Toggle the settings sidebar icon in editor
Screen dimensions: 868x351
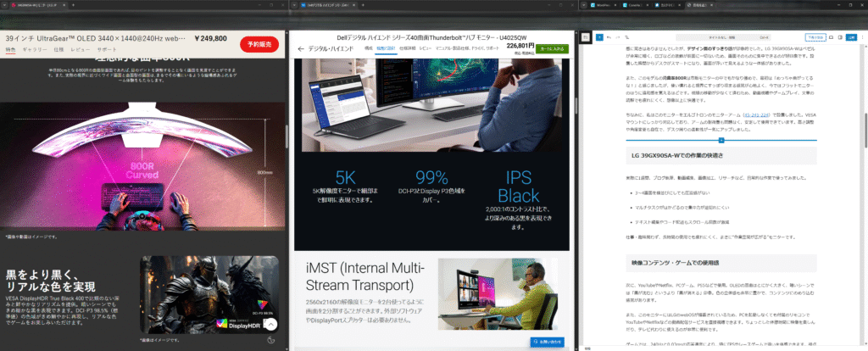click(x=840, y=37)
